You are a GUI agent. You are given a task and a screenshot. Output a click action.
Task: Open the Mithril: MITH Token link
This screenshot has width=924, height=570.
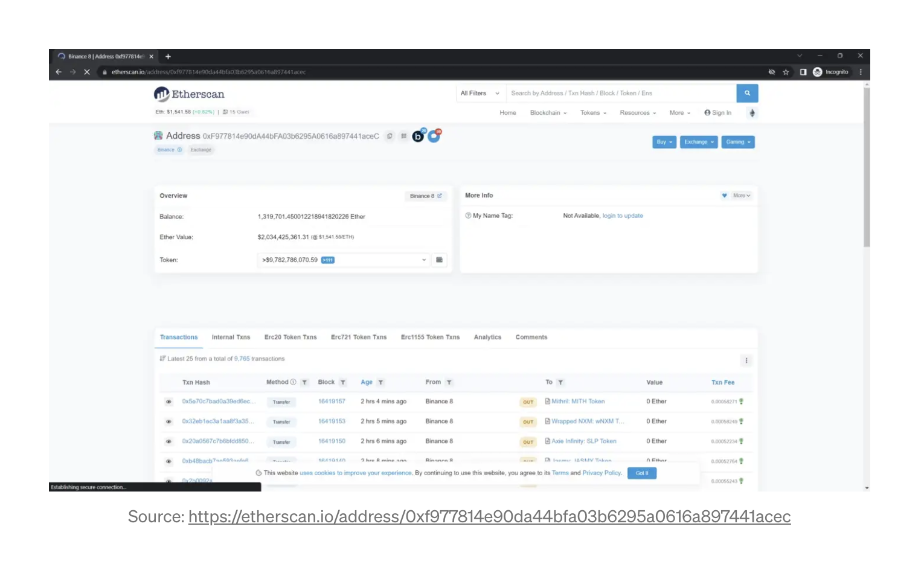click(x=578, y=402)
